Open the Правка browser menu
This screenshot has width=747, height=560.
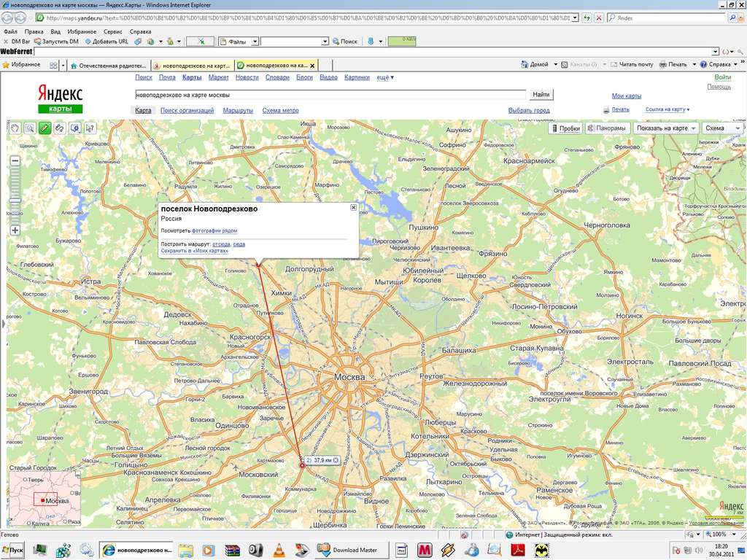[x=34, y=31]
